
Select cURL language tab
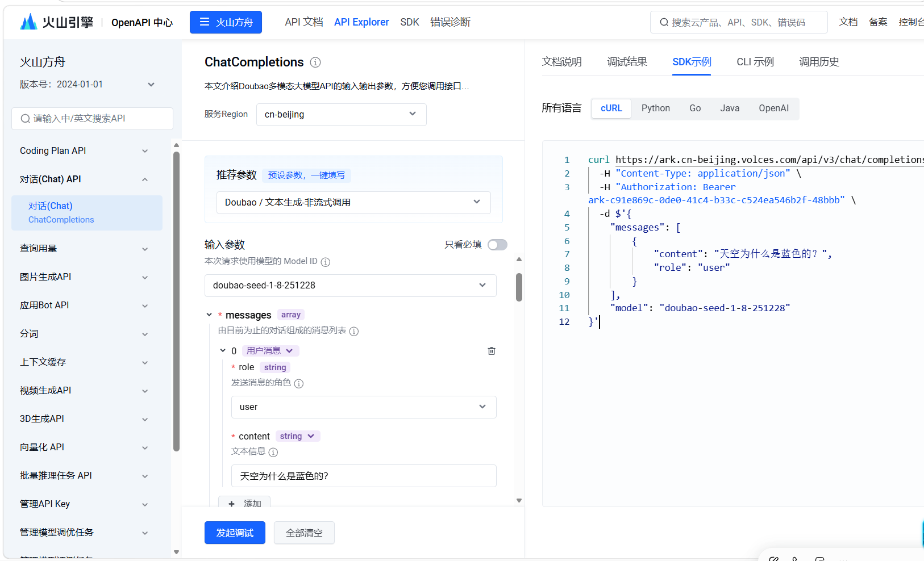(611, 108)
